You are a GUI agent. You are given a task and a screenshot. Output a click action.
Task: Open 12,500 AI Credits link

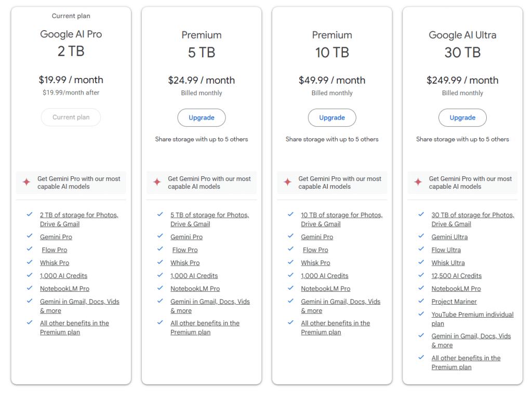tap(456, 276)
